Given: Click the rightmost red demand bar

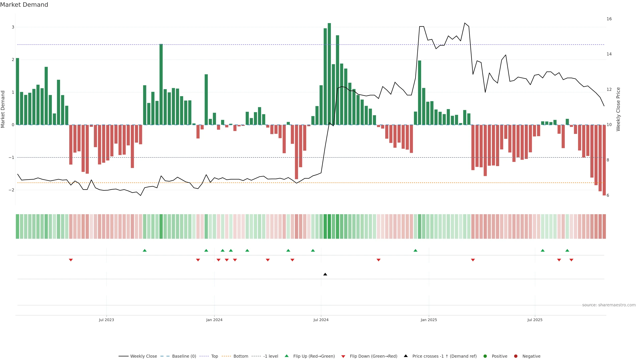Looking at the screenshot, I should [604, 160].
